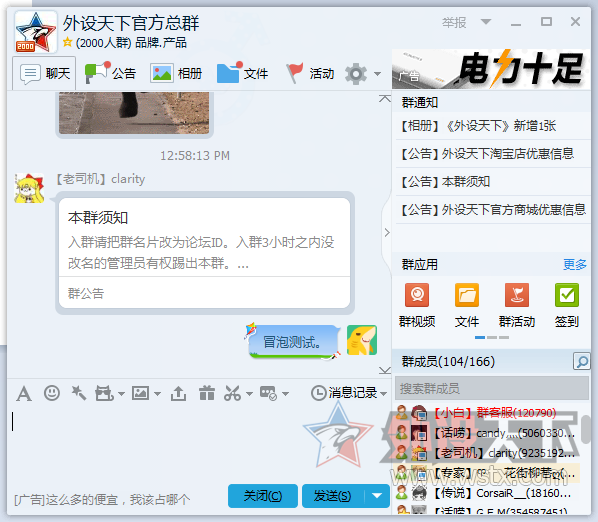Expand the screenshot options arrow
This screenshot has width=598, height=522.
click(249, 394)
